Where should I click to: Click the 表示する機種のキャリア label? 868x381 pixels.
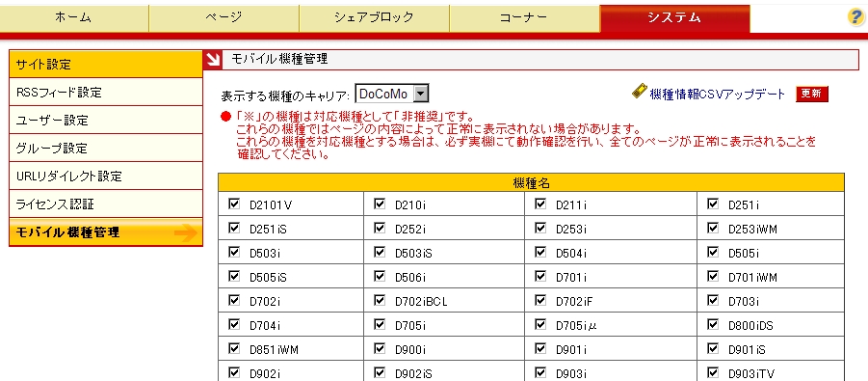coord(285,95)
